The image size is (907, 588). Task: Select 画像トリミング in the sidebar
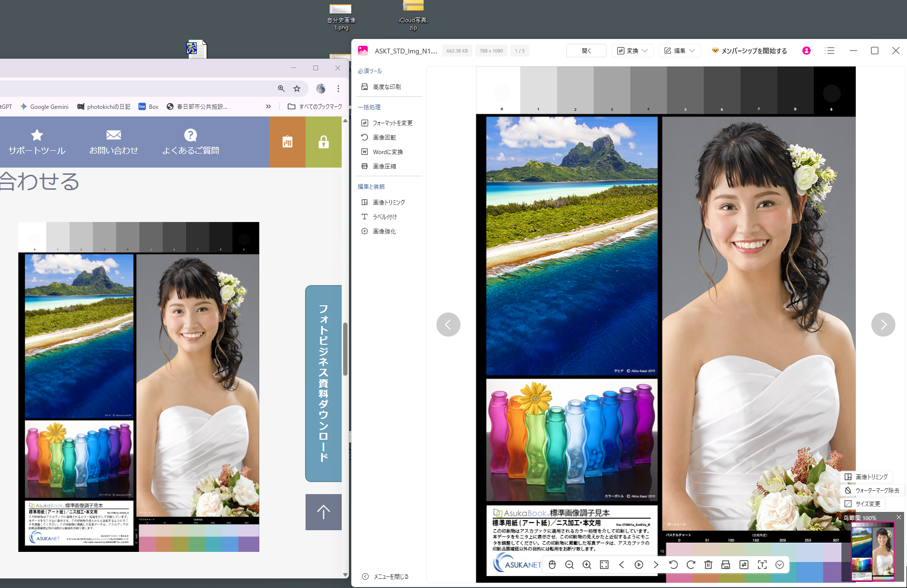388,202
